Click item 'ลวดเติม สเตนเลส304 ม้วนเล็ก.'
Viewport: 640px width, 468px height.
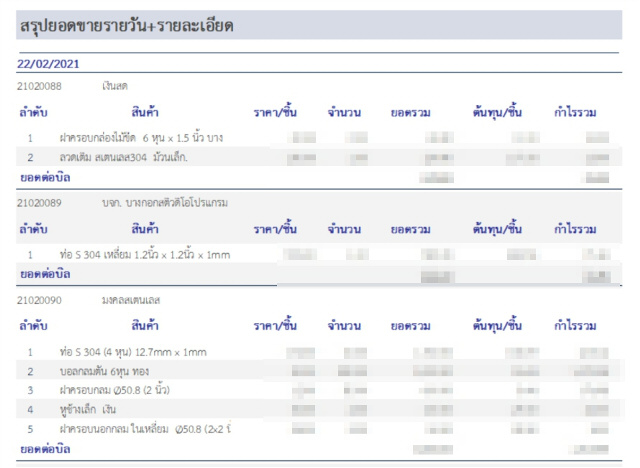[x=124, y=157]
